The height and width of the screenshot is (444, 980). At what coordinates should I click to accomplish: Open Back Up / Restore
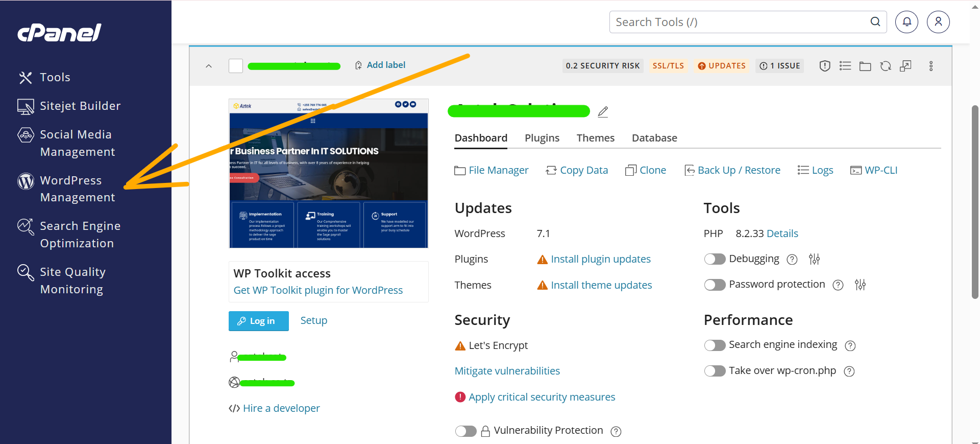pos(732,170)
